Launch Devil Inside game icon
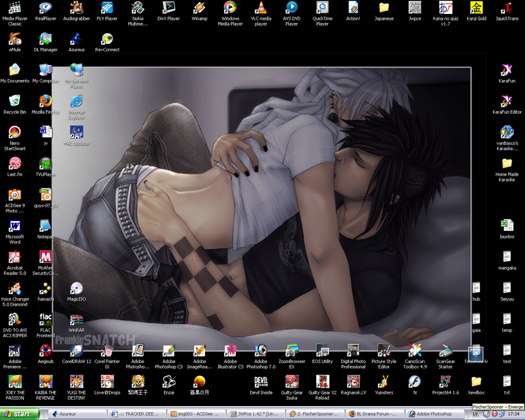 [x=261, y=385]
